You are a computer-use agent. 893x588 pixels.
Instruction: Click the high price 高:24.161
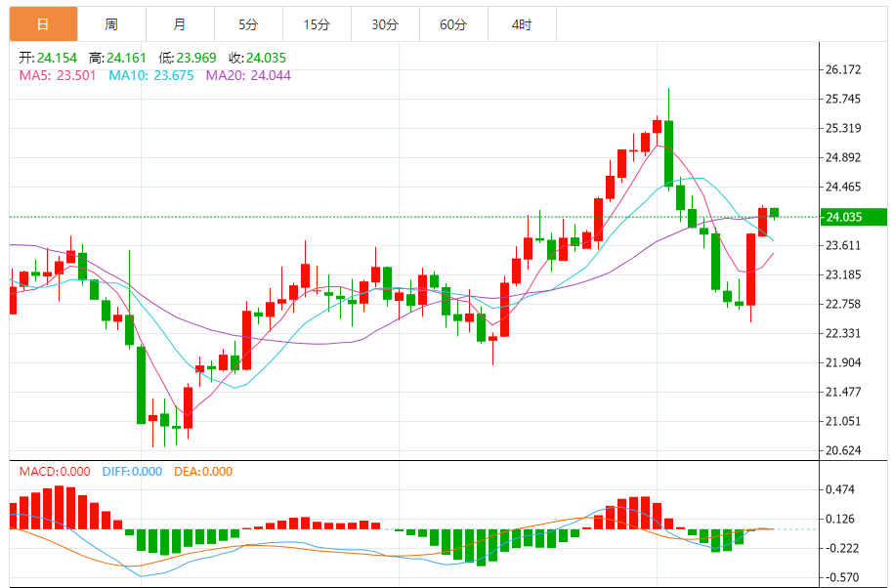pos(117,58)
